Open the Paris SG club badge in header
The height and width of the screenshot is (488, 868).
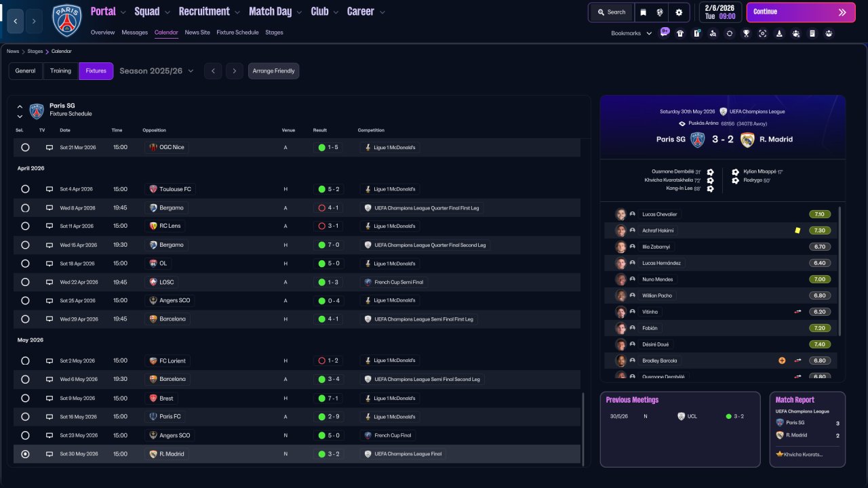coord(66,20)
